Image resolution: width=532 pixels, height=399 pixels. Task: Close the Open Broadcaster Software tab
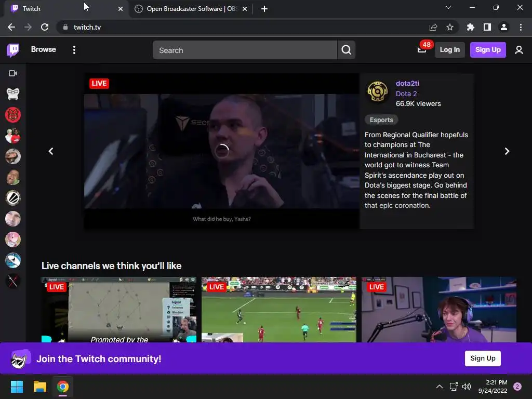pos(245,9)
